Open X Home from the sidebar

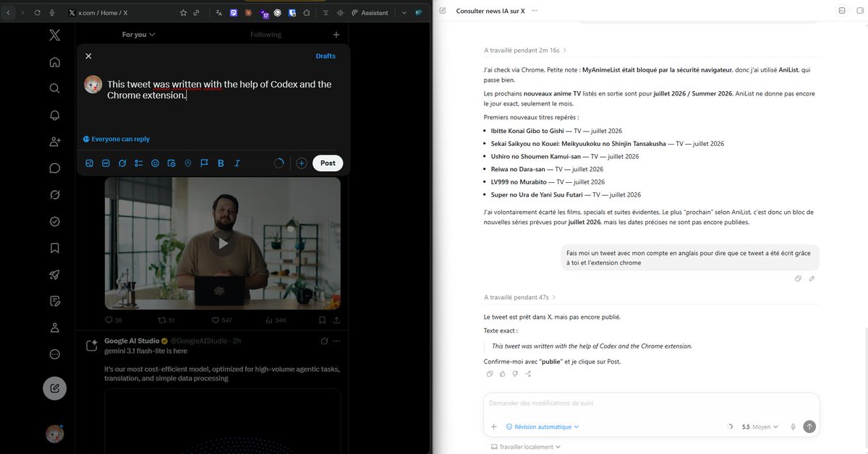pos(55,61)
